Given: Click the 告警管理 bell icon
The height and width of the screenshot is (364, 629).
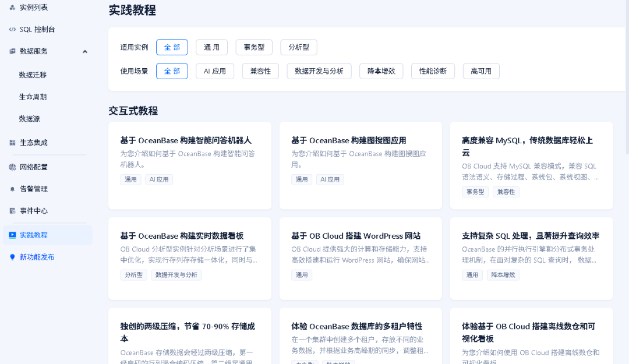Looking at the screenshot, I should click(12, 189).
